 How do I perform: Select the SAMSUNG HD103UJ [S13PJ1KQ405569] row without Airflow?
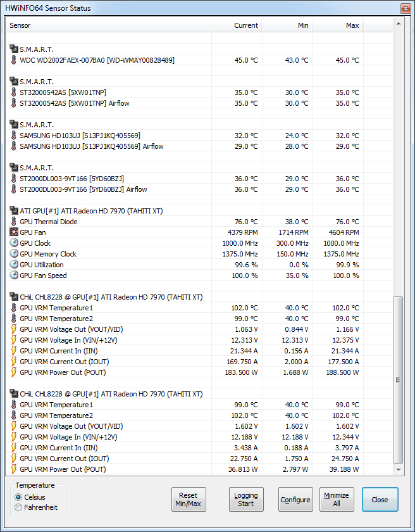click(x=200, y=136)
